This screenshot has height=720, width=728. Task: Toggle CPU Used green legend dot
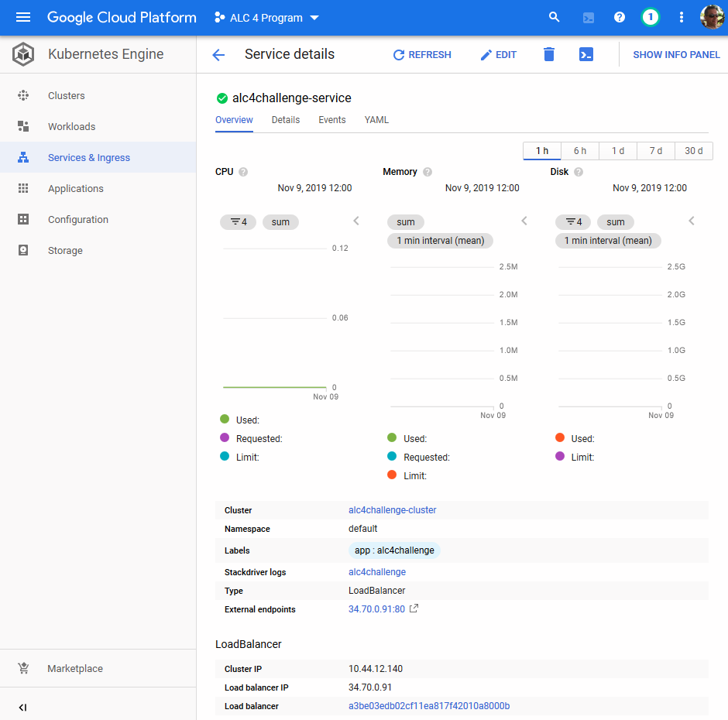225,419
